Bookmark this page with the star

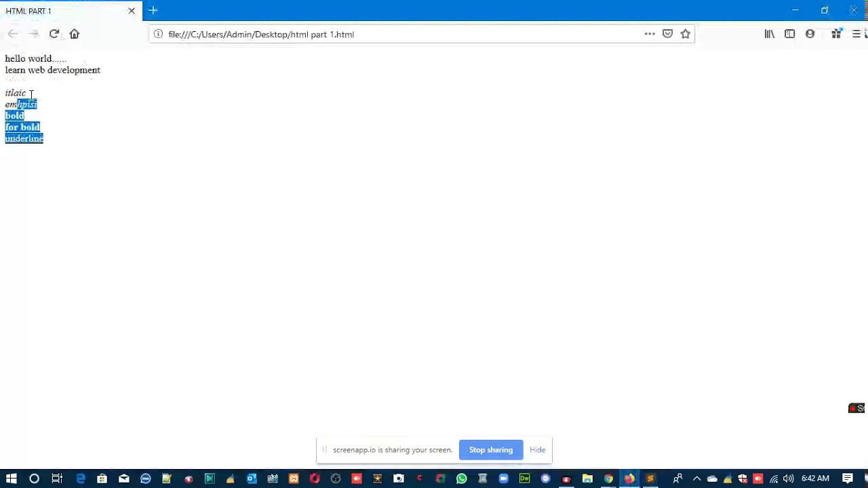tap(686, 34)
